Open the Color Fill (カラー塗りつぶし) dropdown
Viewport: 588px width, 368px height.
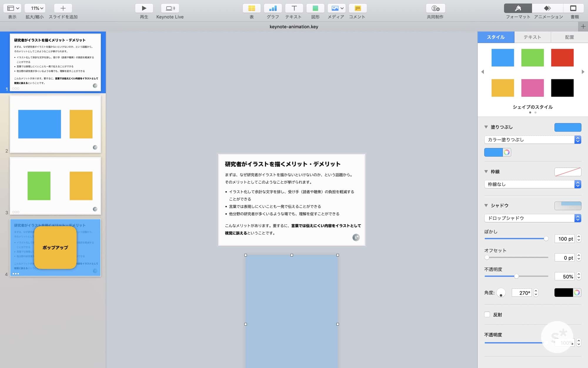[x=532, y=140]
